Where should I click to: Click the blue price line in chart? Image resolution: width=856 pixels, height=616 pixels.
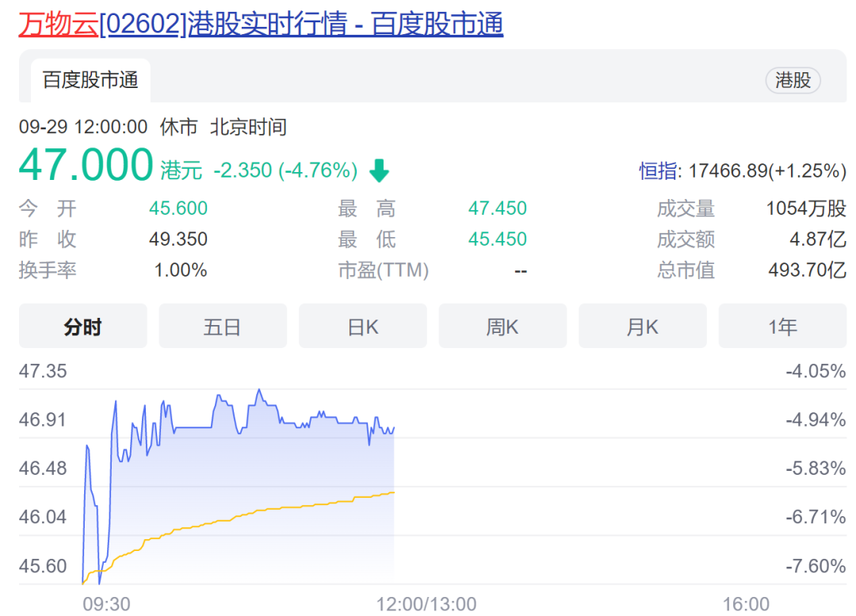click(x=190, y=428)
